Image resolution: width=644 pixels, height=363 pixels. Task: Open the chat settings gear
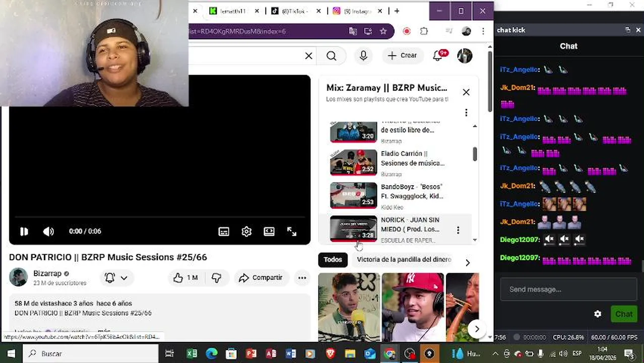pos(598,314)
